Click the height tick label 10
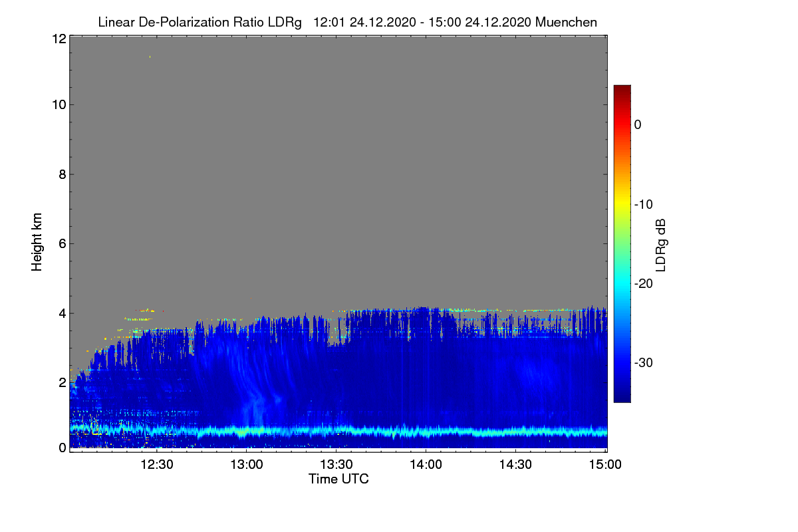The width and height of the screenshot is (798, 532). [x=58, y=104]
